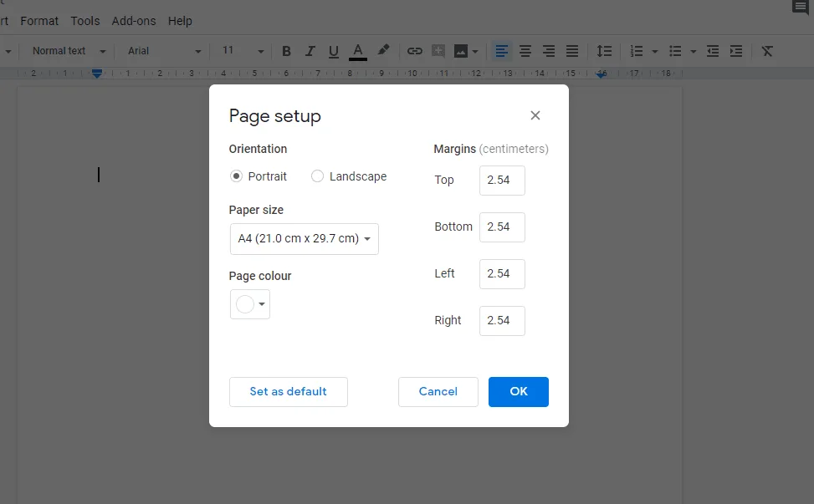Click the Right margin field
814x504 pixels.
click(502, 320)
